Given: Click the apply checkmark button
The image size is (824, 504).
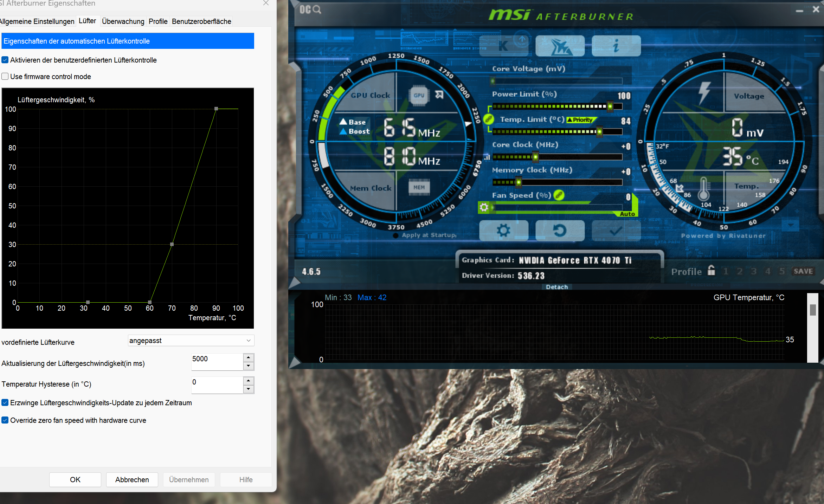Looking at the screenshot, I should [616, 231].
